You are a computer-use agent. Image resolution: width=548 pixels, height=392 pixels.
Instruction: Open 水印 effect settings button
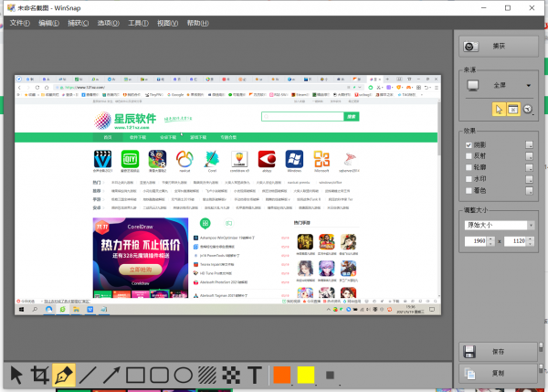[529, 179]
